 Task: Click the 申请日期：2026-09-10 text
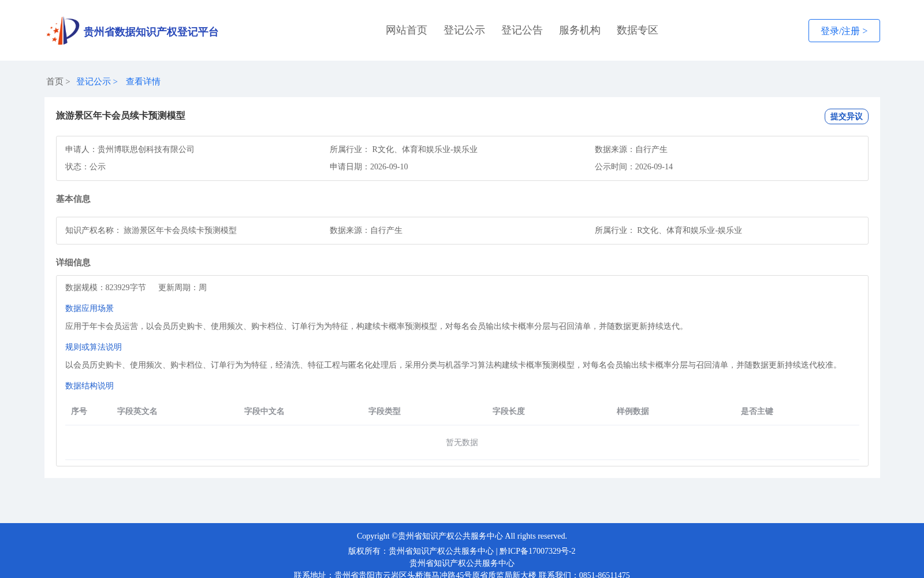click(x=369, y=166)
